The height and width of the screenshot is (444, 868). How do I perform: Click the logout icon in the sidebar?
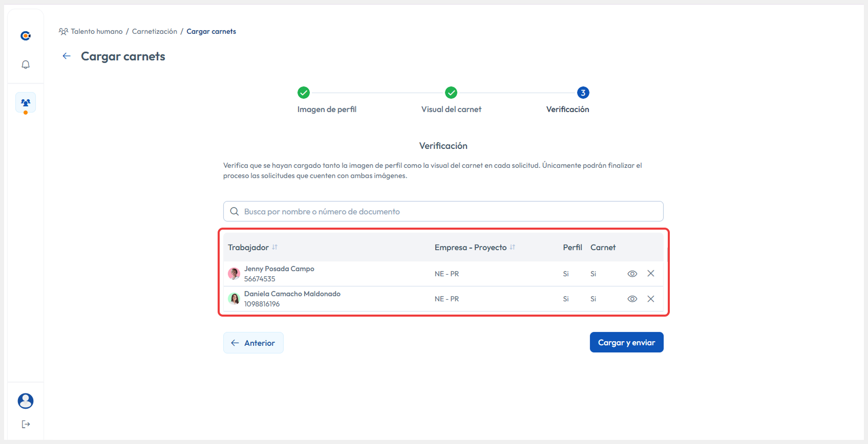click(26, 424)
